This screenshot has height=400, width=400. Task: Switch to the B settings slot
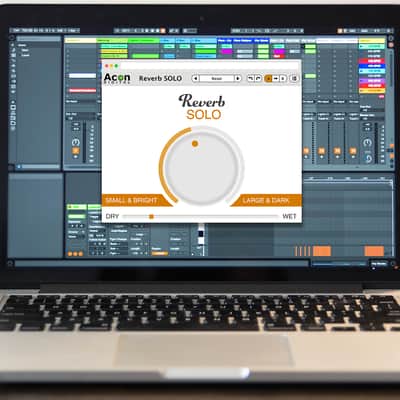tap(283, 79)
